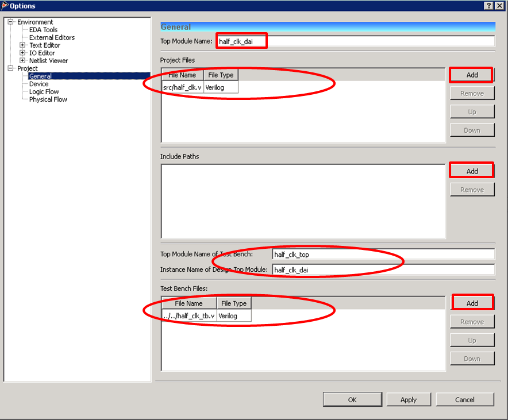Add a Test Bench file
The image size is (508, 420).
point(472,303)
